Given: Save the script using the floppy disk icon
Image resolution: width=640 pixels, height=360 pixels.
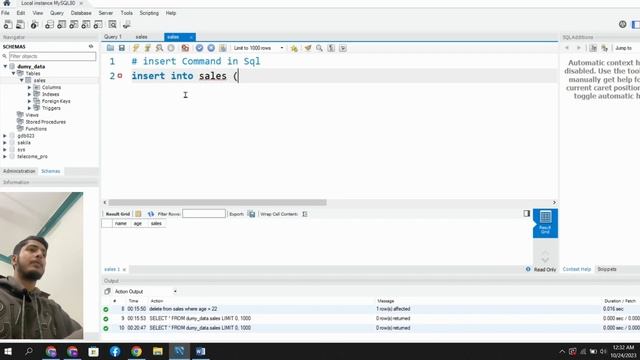Looking at the screenshot, I should click(x=122, y=48).
